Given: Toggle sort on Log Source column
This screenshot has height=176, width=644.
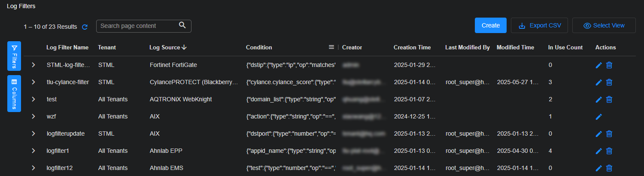Looking at the screenshot, I should pos(168,47).
